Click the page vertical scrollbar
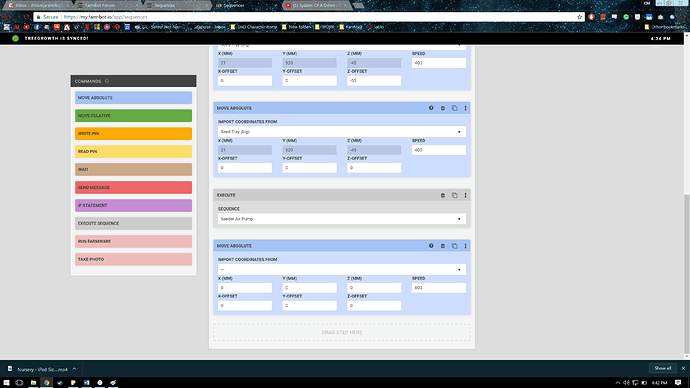The height and width of the screenshot is (388, 690). point(687,273)
